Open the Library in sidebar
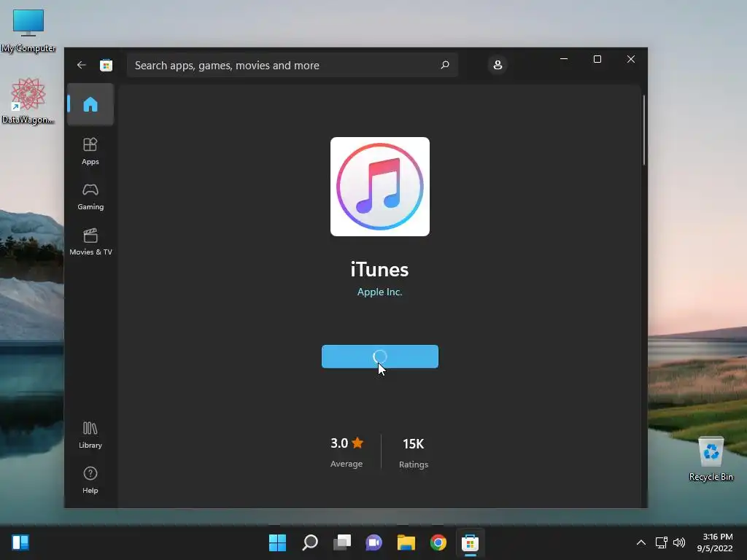This screenshot has height=560, width=747. tap(90, 435)
